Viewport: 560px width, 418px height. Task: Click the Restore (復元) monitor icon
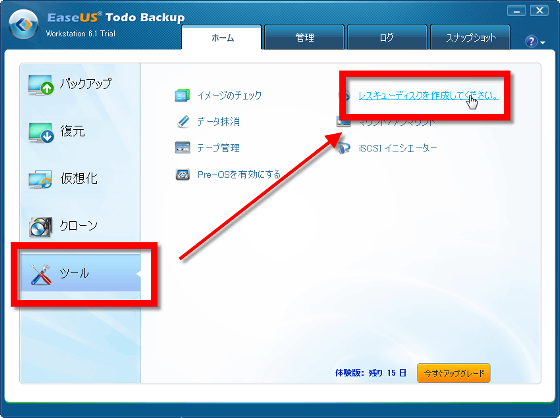[41, 133]
